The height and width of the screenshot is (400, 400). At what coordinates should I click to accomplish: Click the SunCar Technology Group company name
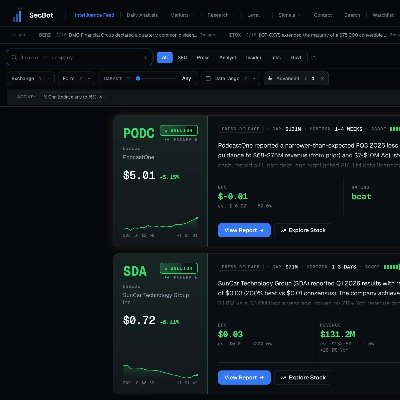click(x=156, y=298)
